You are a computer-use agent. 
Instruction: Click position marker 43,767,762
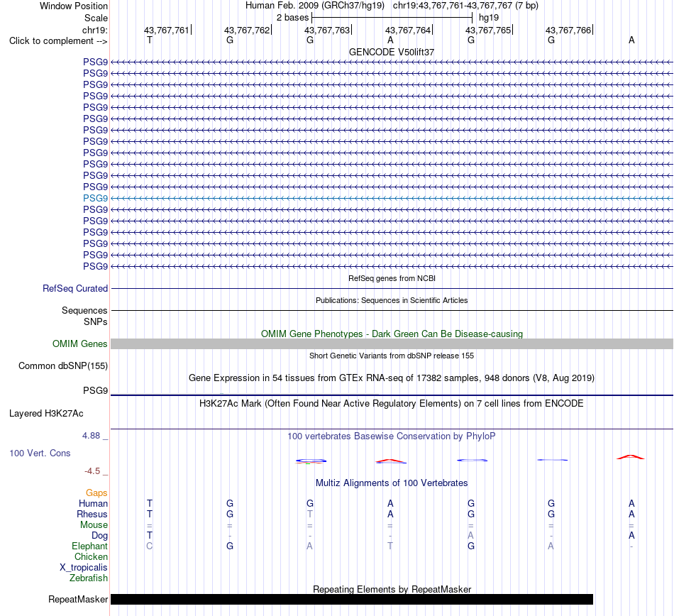click(x=247, y=30)
